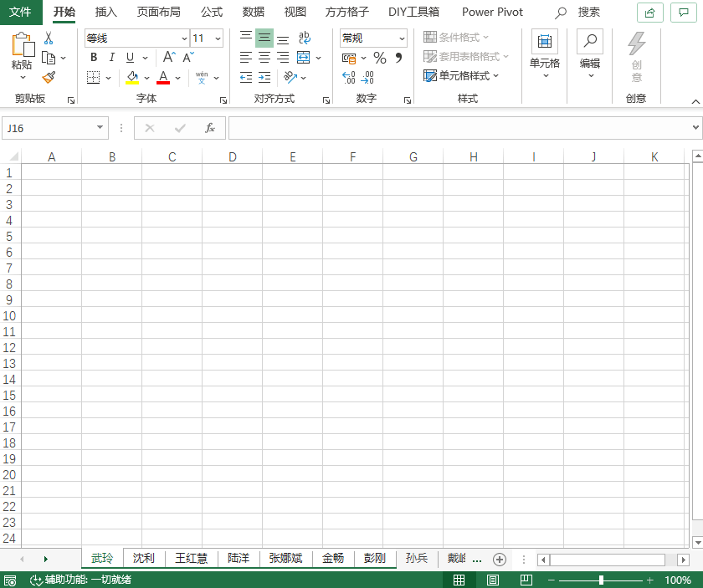Switch to the 页面布局 ribbon tab
The height and width of the screenshot is (588, 703).
click(x=158, y=12)
